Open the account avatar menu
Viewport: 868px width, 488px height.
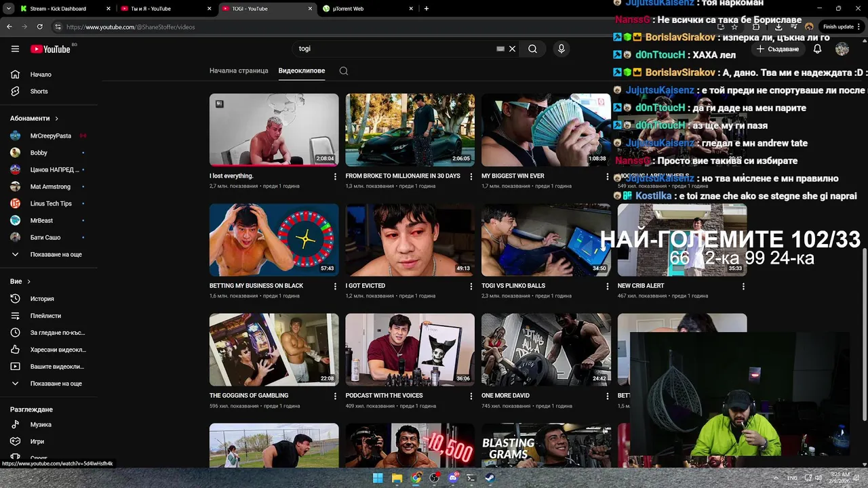[842, 49]
